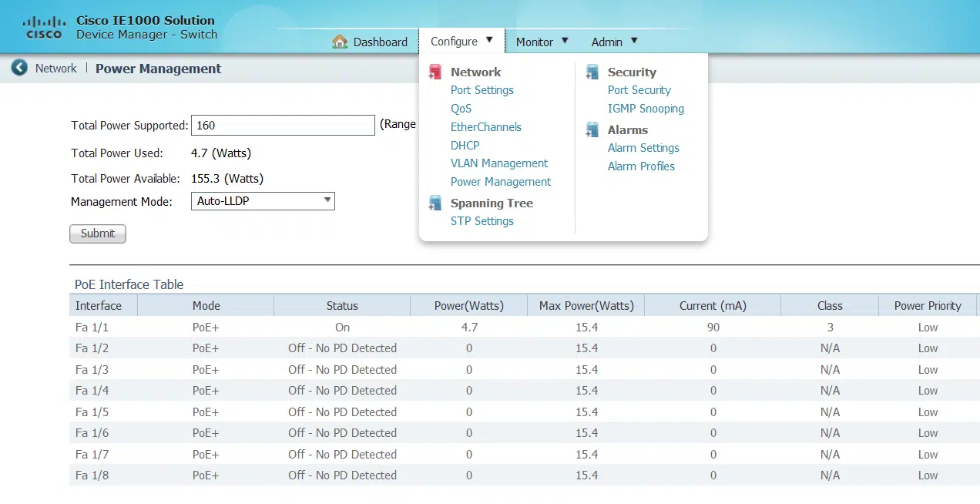Image resolution: width=980 pixels, height=504 pixels.
Task: Click the Mode column header
Action: tap(206, 306)
